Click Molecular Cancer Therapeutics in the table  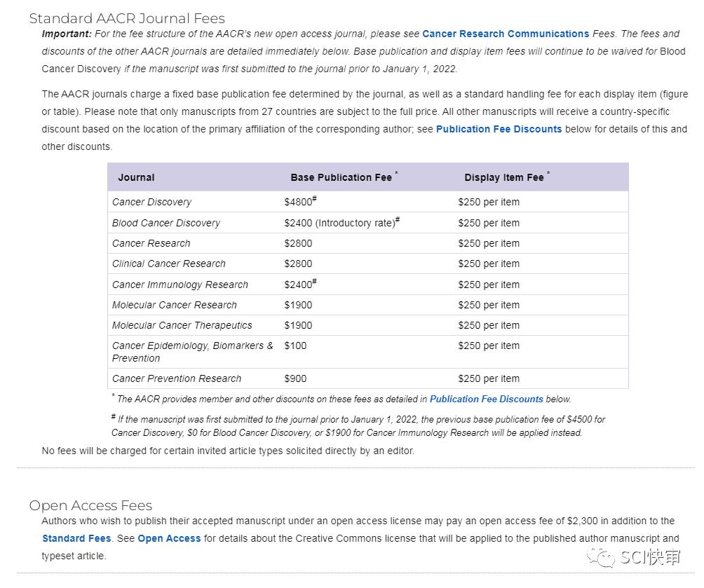pyautogui.click(x=182, y=325)
